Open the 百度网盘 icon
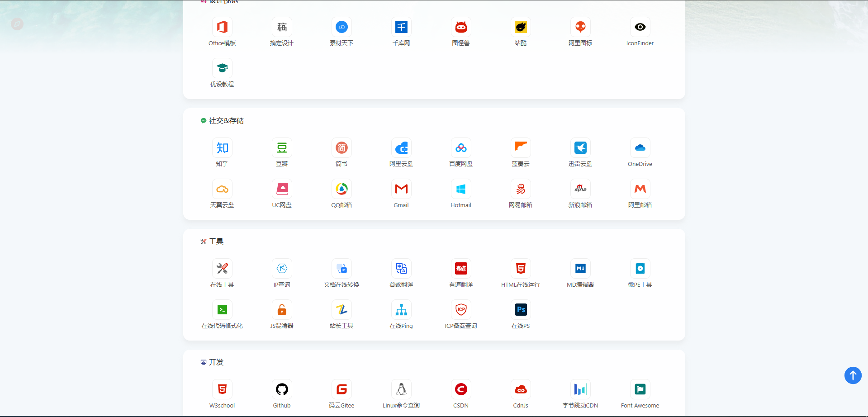 coord(461,148)
